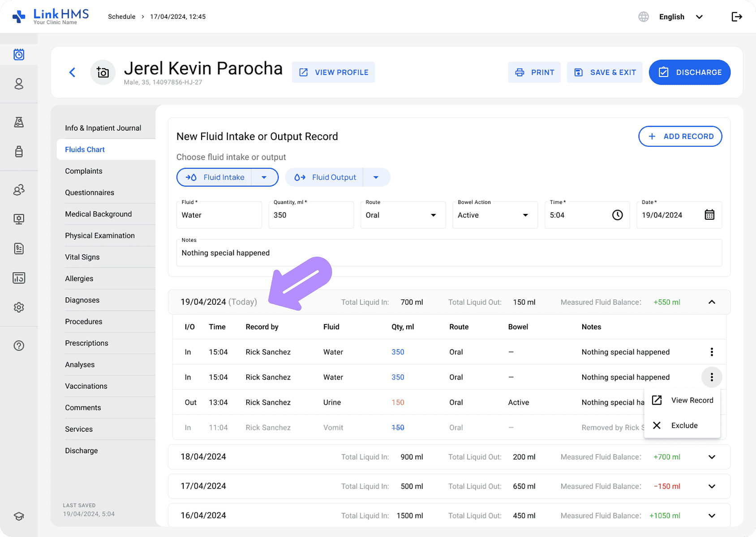The width and height of the screenshot is (756, 537).
Task: Open settings gear in left sidebar
Action: tap(19, 307)
